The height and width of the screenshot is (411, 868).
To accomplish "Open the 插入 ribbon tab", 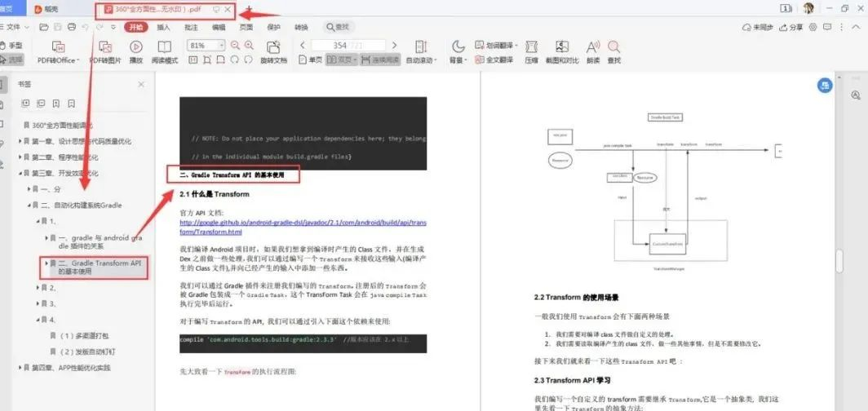I will click(x=163, y=27).
